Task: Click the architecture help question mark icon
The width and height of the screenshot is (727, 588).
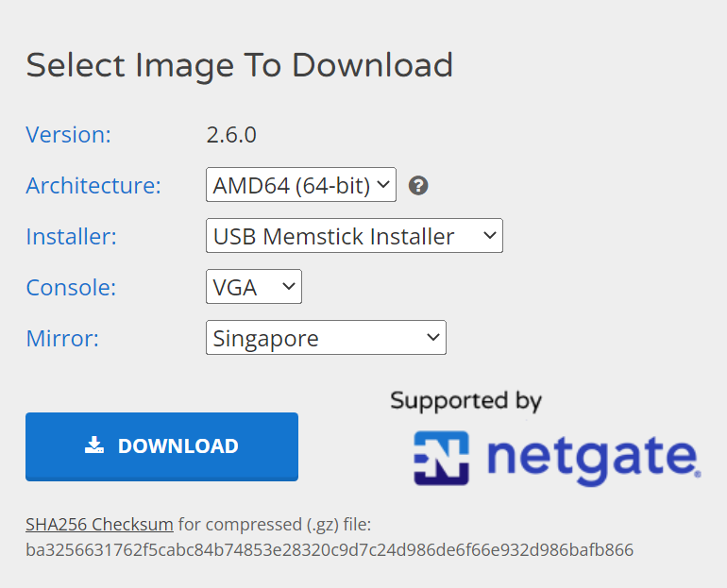Action: 418,186
